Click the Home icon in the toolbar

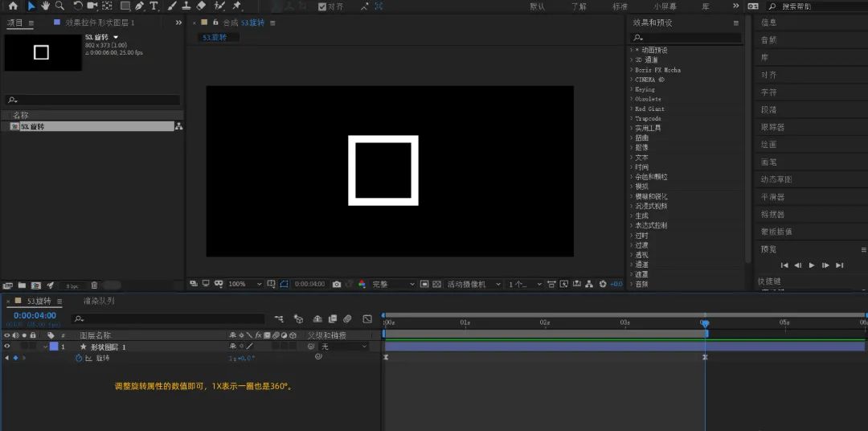click(x=13, y=6)
